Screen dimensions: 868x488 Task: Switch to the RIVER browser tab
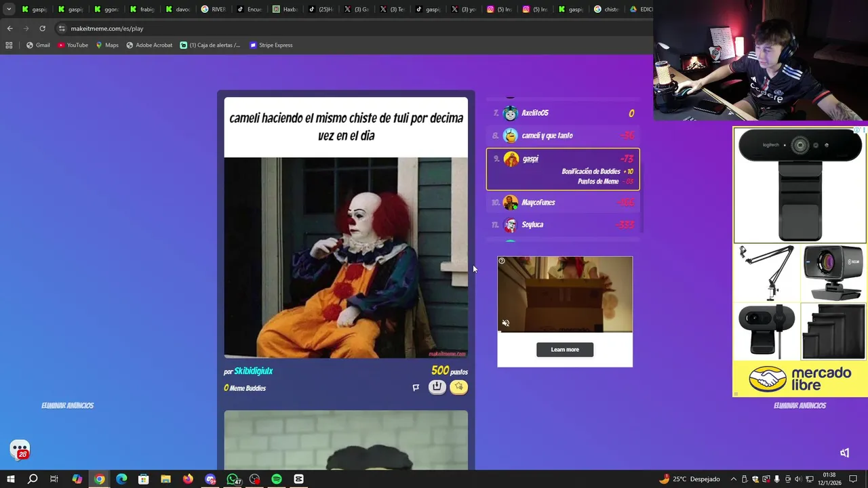pos(214,9)
